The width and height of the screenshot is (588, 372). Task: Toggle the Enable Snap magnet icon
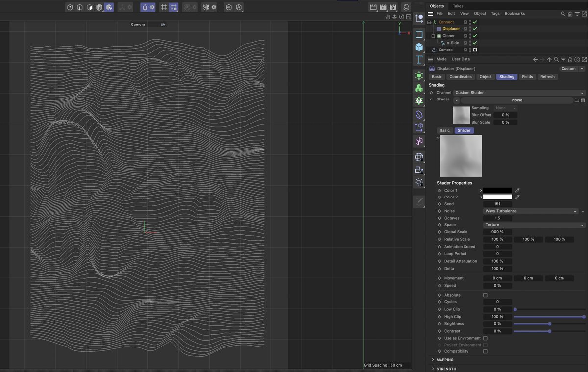145,7
